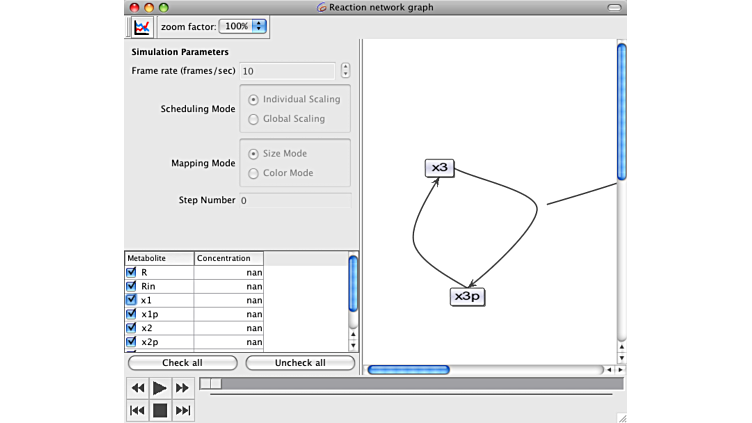Screen dimensions: 752x423
Task: Toggle the x1p metabolite checkbox
Action: (x=131, y=314)
